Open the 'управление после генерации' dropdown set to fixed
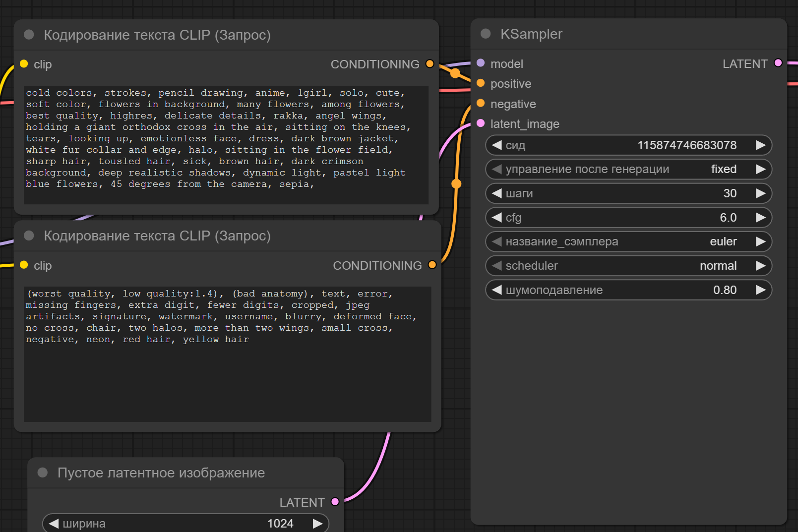This screenshot has width=798, height=532. (x=628, y=170)
